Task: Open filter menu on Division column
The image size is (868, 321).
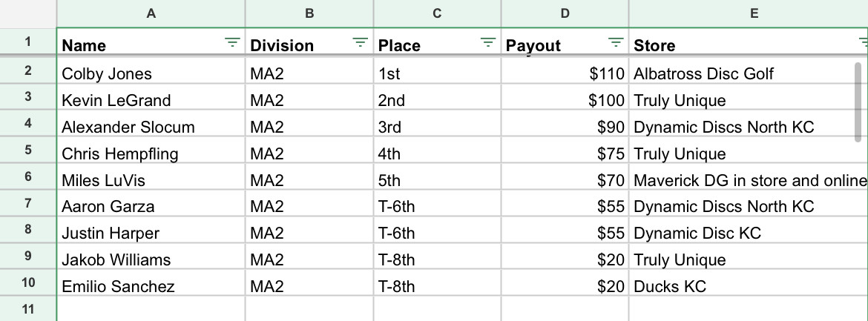Action: pyautogui.click(x=361, y=44)
